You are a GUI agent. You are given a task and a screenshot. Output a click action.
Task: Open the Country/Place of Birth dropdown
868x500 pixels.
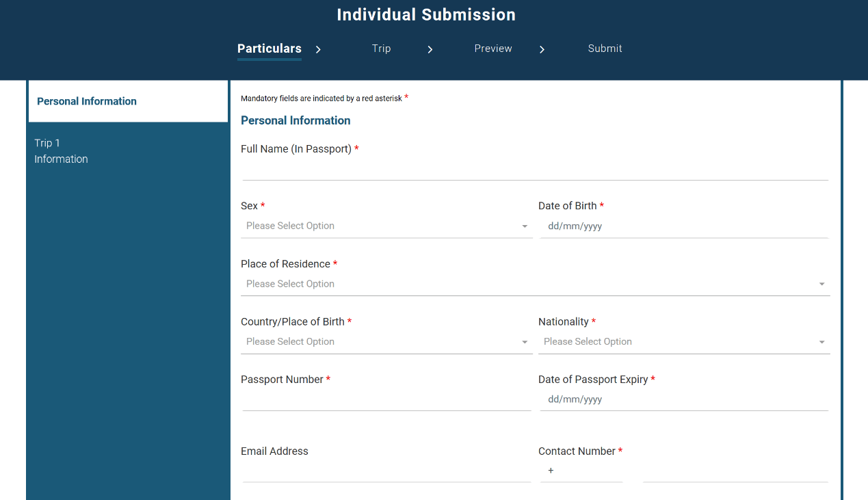coord(386,342)
